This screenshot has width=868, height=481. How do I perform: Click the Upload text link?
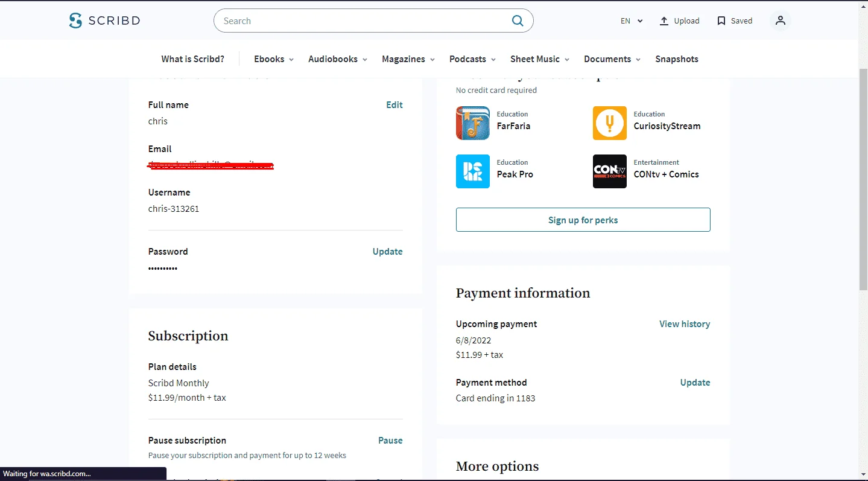pos(686,21)
